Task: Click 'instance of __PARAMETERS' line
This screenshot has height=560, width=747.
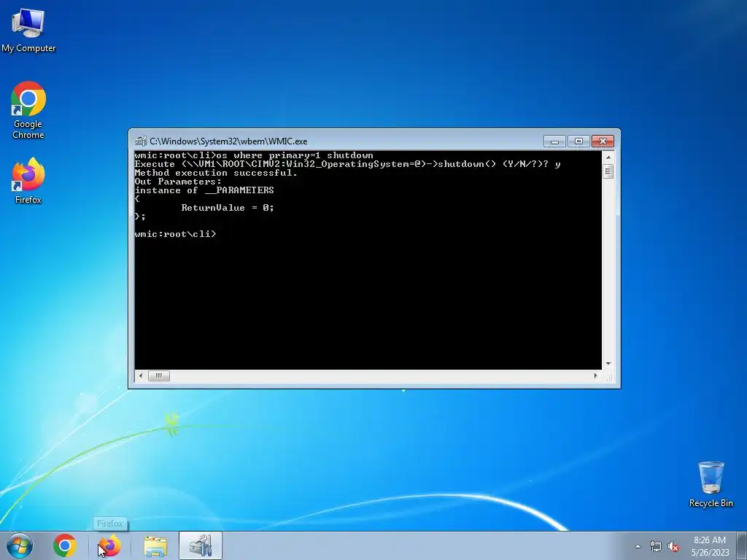Action: tap(204, 190)
